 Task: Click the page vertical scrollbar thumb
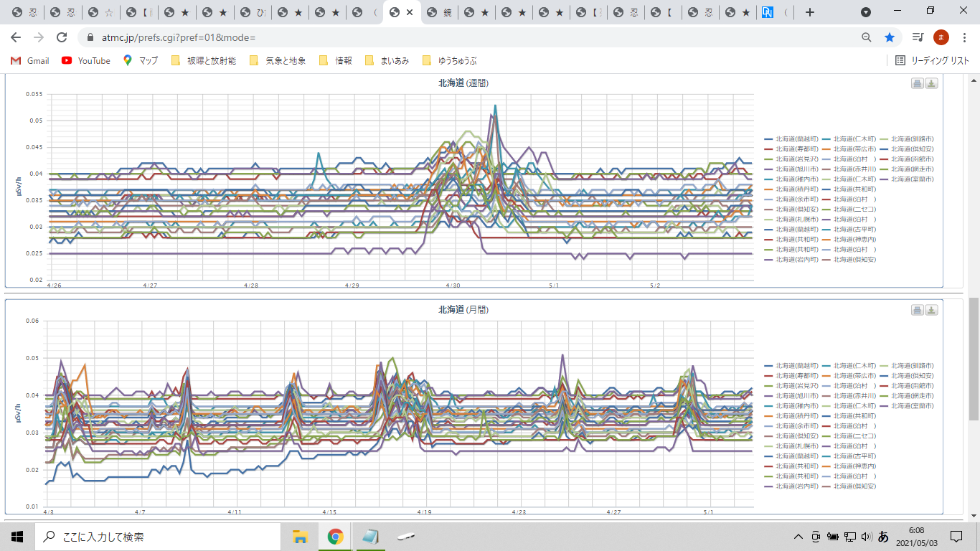[x=974, y=359]
